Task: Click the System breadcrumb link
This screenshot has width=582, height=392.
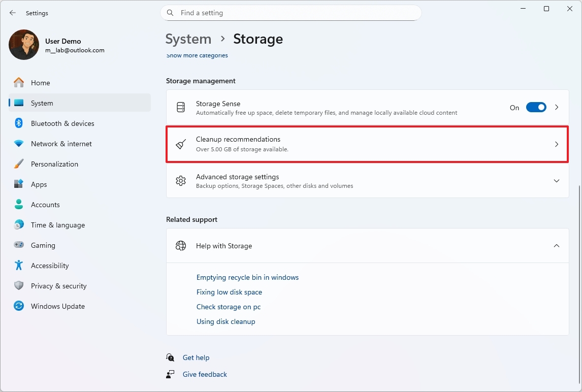Action: click(188, 39)
